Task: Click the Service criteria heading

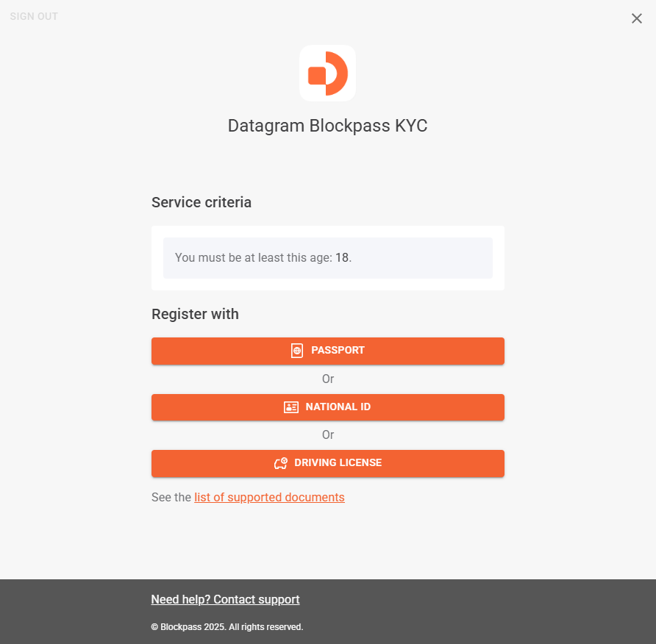Action: click(x=202, y=202)
